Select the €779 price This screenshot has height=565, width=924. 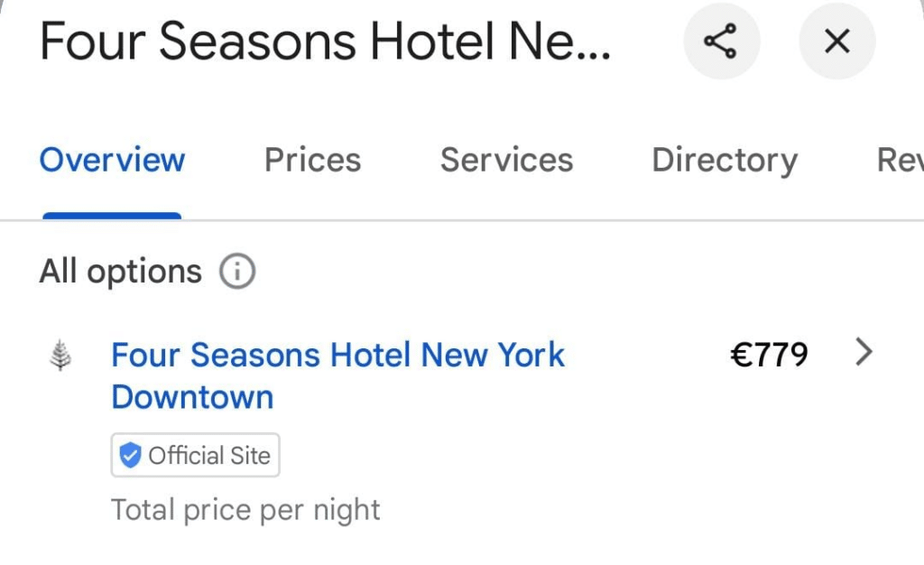(769, 355)
